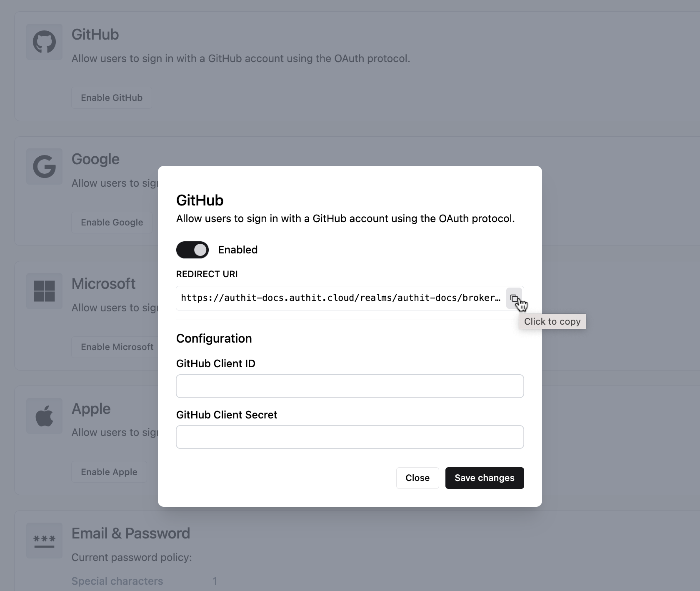700x591 pixels.
Task: Click the GitHub logo icon
Action: pyautogui.click(x=44, y=42)
